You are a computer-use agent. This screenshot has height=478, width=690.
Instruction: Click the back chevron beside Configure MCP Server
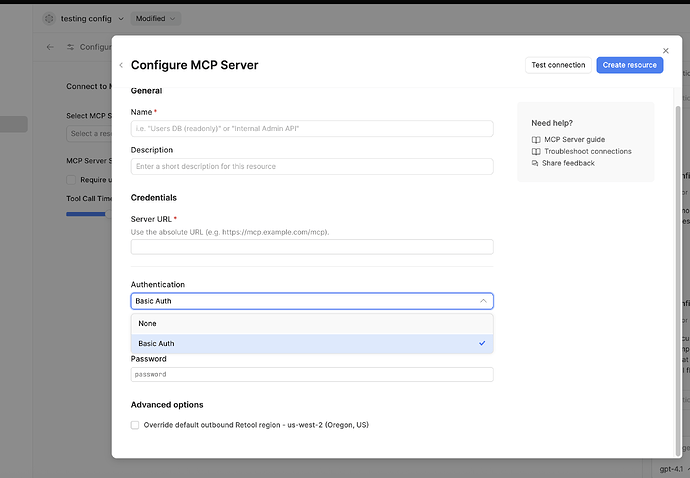(121, 65)
